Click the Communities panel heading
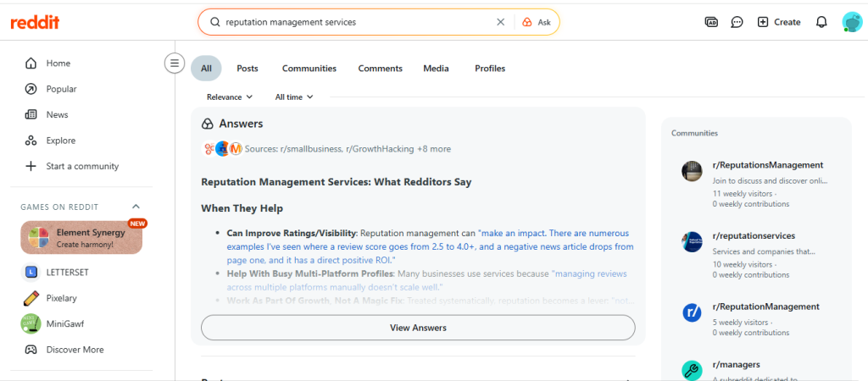The image size is (868, 381). point(695,133)
